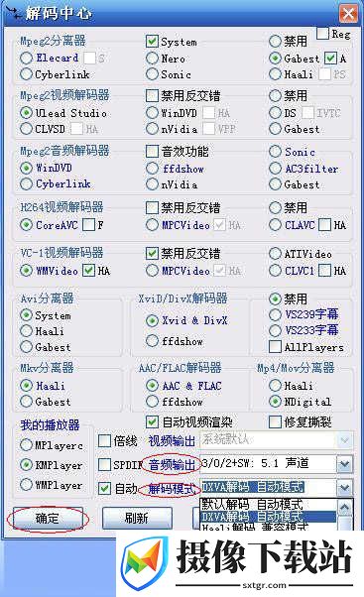Image resolution: width=364 pixels, height=597 pixels.
Task: Click the 刷新 button
Action: pos(137,519)
